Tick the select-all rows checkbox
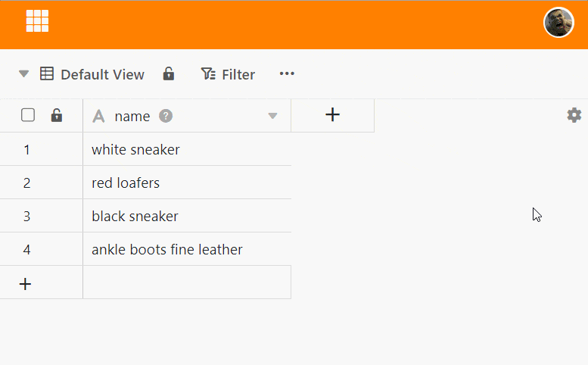 [28, 115]
